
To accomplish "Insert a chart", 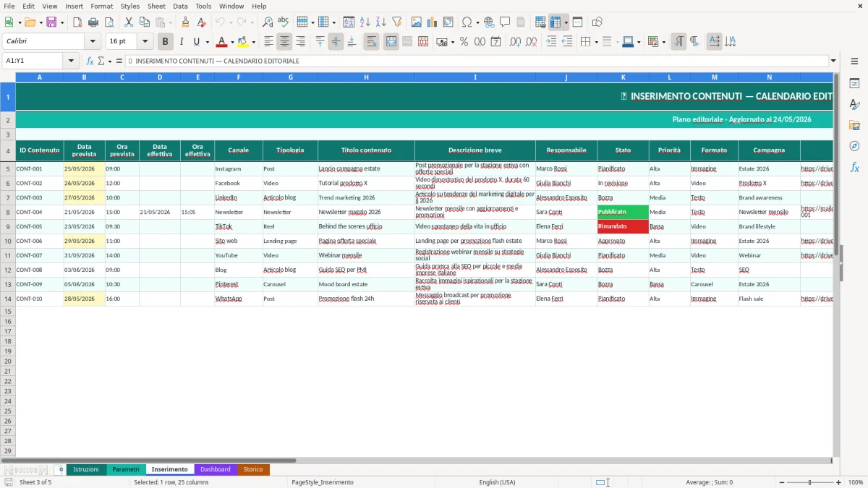I will pyautogui.click(x=432, y=22).
